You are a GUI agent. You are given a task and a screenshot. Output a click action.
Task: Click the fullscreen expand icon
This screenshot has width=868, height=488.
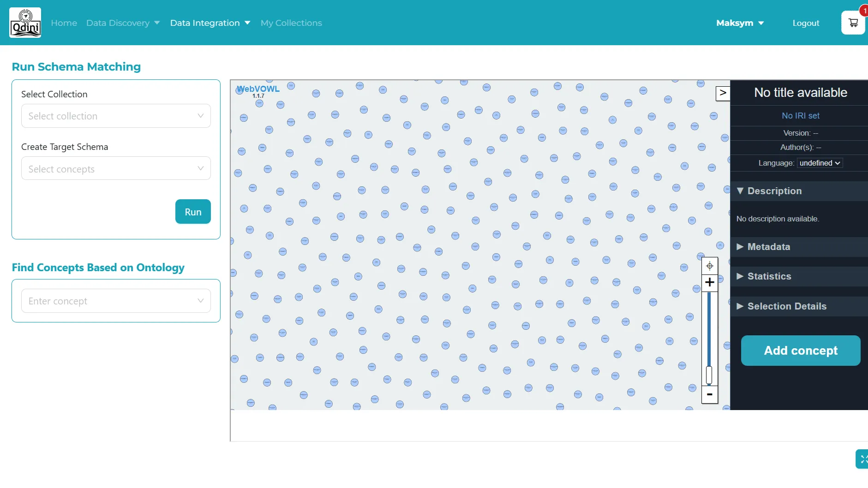pos(862,459)
